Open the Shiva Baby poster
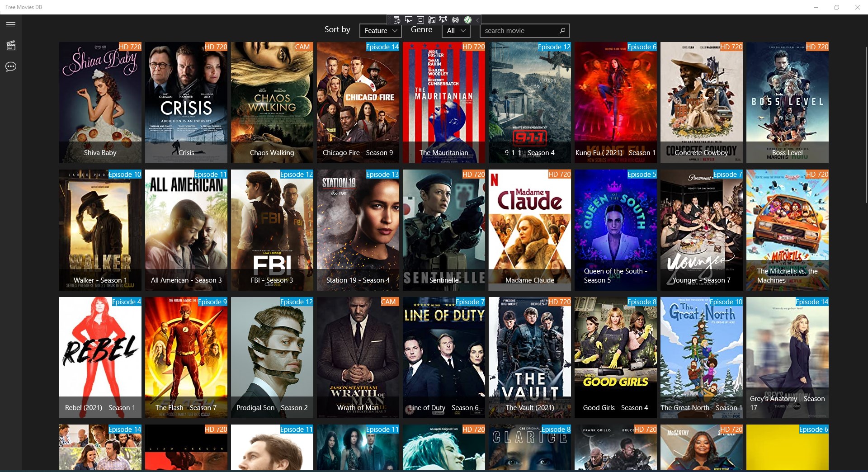 tap(100, 103)
